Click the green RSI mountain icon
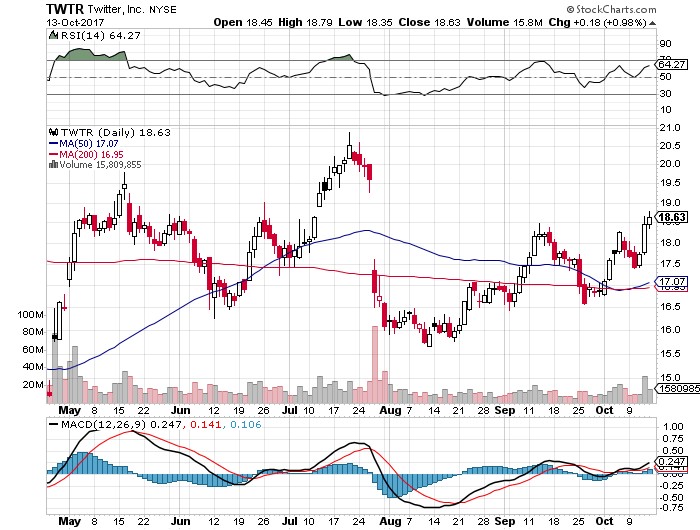The image size is (700, 530). tap(53, 35)
